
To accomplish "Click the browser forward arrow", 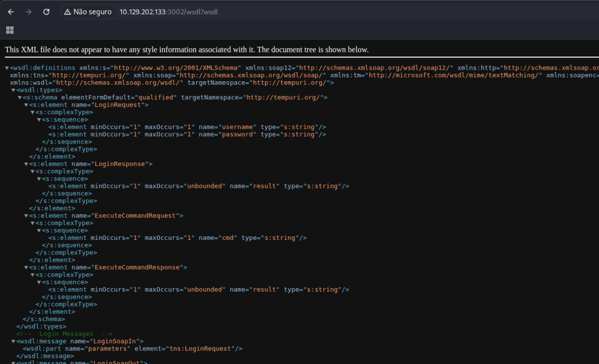I will tap(28, 12).
